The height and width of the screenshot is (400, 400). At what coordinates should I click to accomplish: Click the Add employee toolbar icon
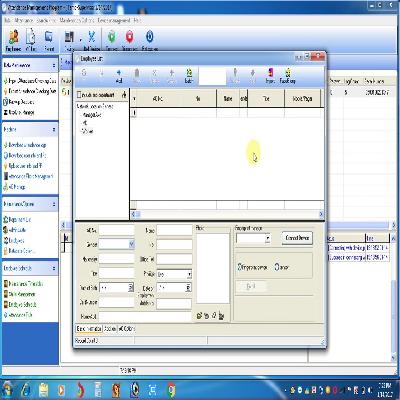coord(119,76)
